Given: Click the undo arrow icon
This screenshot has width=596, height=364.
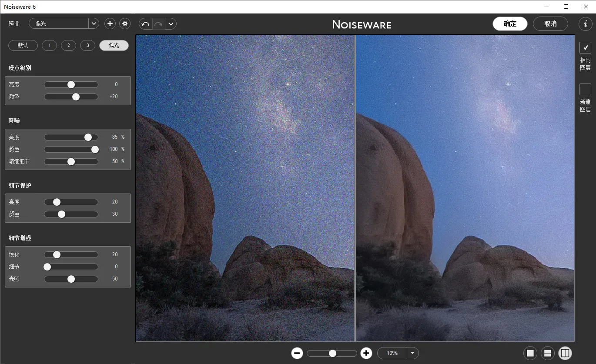Looking at the screenshot, I should [x=146, y=24].
